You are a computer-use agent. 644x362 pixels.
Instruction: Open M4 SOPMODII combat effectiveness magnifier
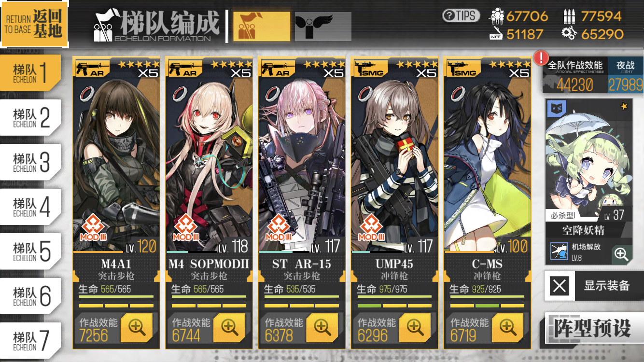tap(229, 328)
